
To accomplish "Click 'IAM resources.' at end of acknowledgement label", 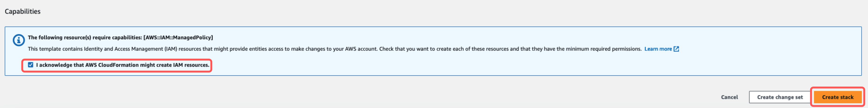I will (x=191, y=65).
